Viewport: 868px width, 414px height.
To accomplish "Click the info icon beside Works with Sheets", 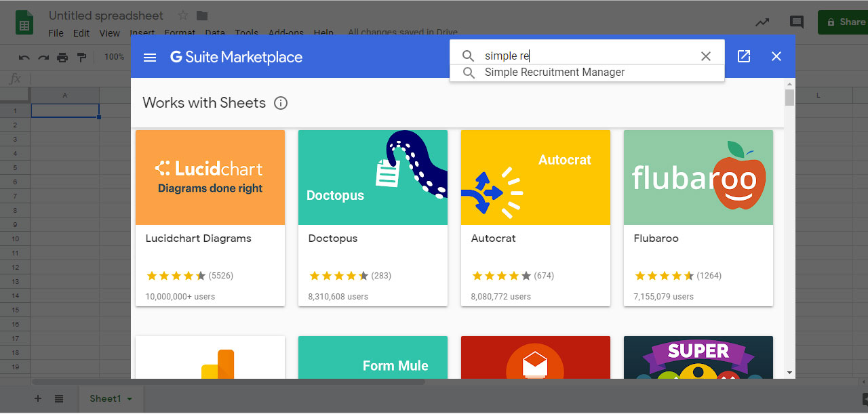I will click(x=281, y=103).
